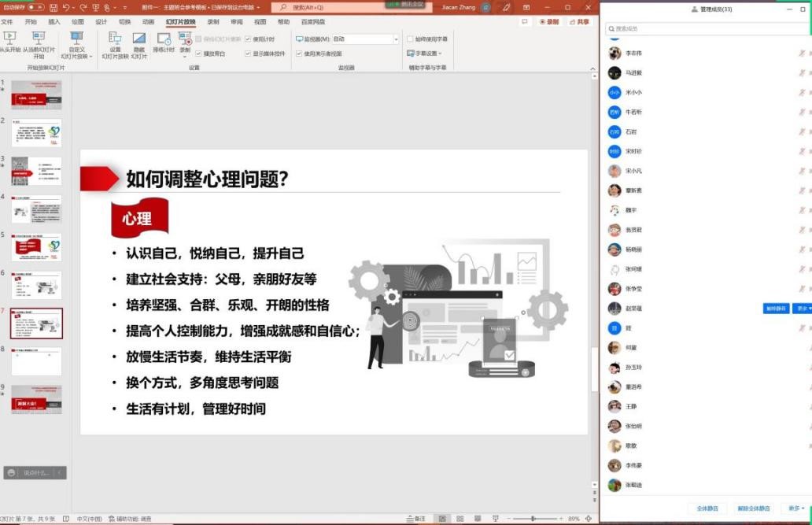Screen dimensions: 812x525
Task: Open 设置幻灯片放映 settings icon
Action: (115, 40)
